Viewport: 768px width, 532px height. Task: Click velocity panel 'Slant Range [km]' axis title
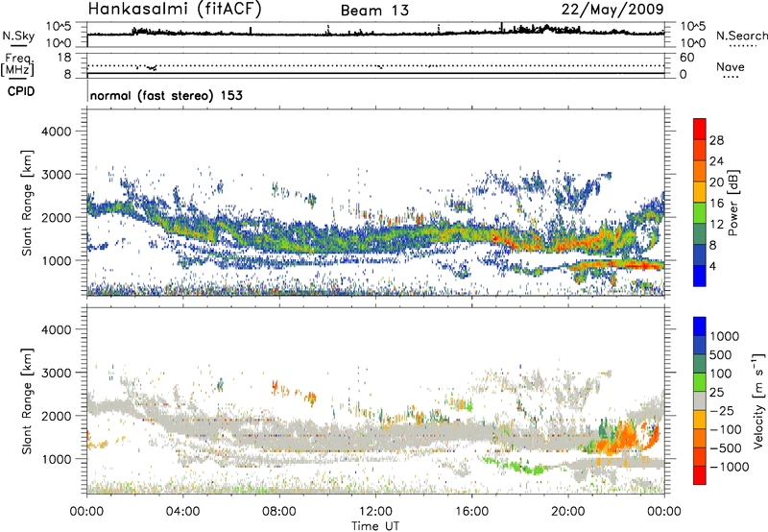click(x=27, y=401)
